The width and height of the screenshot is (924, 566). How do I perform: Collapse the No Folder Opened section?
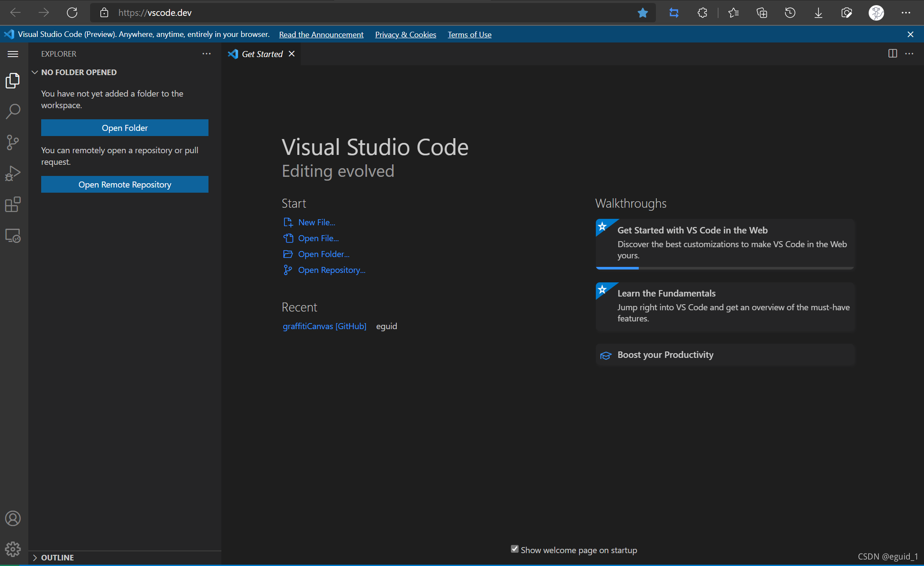point(35,72)
